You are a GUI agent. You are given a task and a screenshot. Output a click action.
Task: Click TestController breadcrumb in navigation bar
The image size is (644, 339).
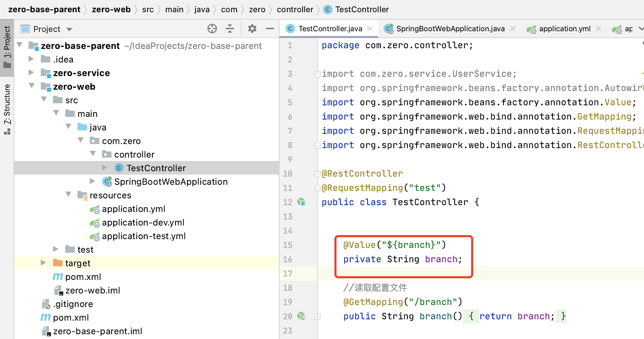(362, 10)
